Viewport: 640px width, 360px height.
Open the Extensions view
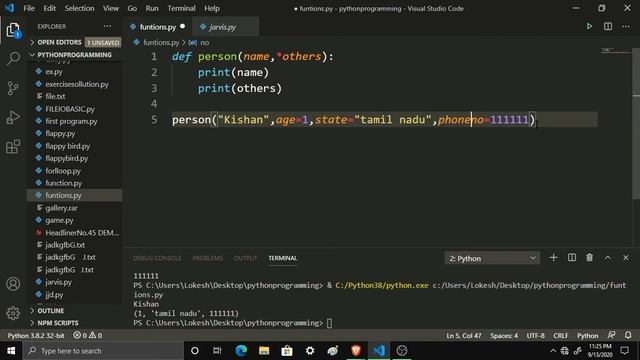coord(13,147)
